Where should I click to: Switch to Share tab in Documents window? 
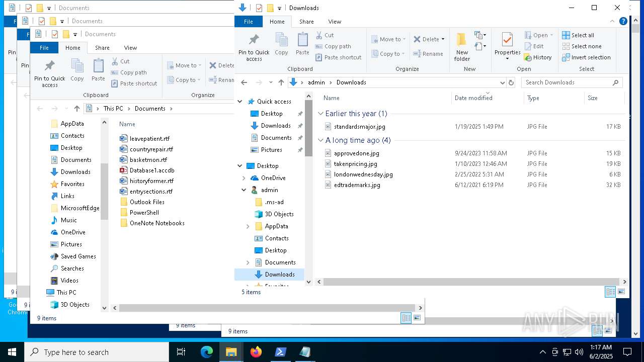click(x=102, y=48)
